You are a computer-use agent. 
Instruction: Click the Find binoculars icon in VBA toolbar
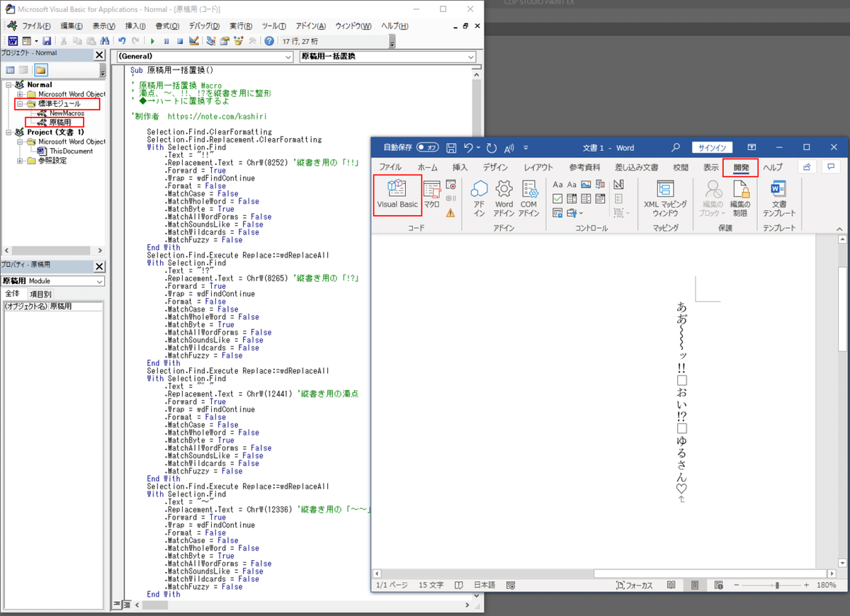point(104,41)
